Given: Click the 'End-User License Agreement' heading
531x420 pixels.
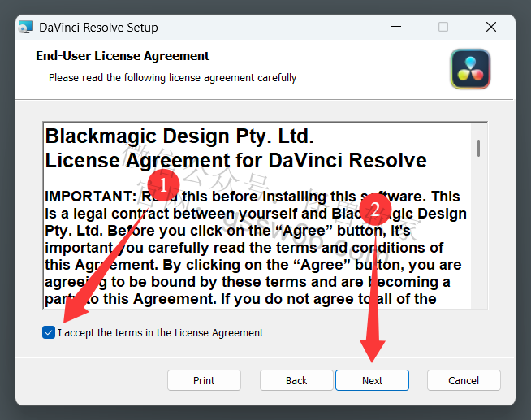Looking at the screenshot, I should [x=123, y=56].
